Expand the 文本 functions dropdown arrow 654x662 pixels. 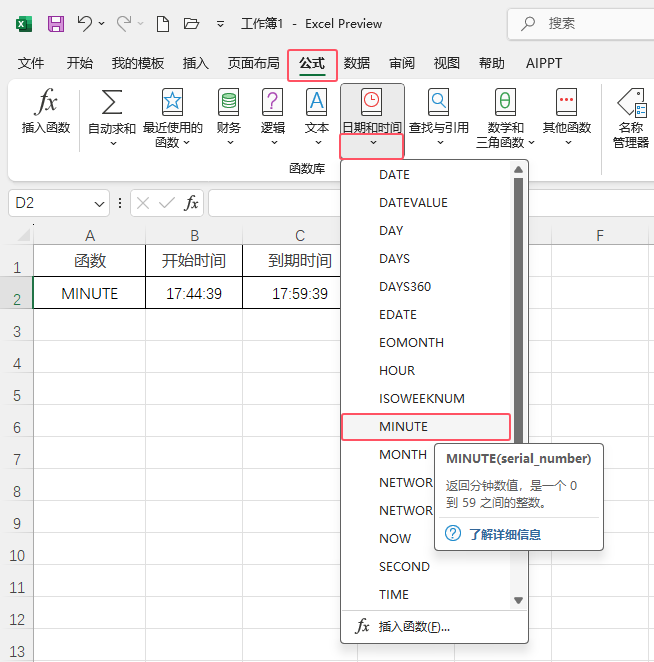pos(318,143)
